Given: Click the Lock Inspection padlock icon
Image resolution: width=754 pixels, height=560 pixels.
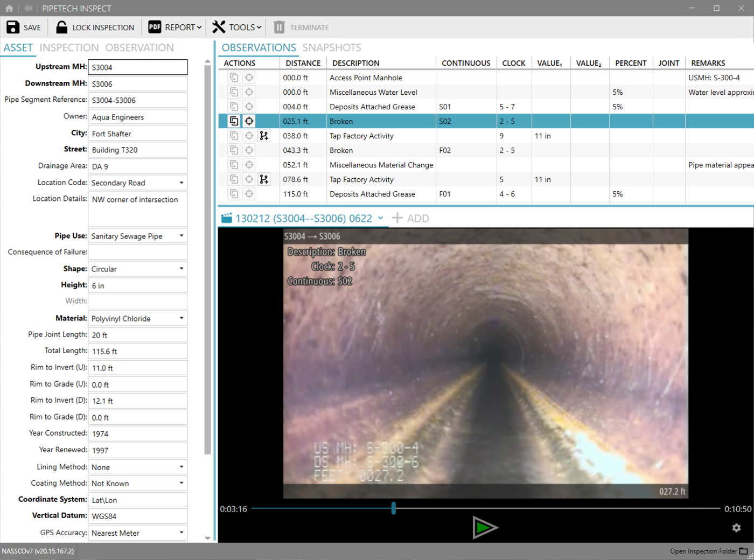Looking at the screenshot, I should tap(62, 27).
